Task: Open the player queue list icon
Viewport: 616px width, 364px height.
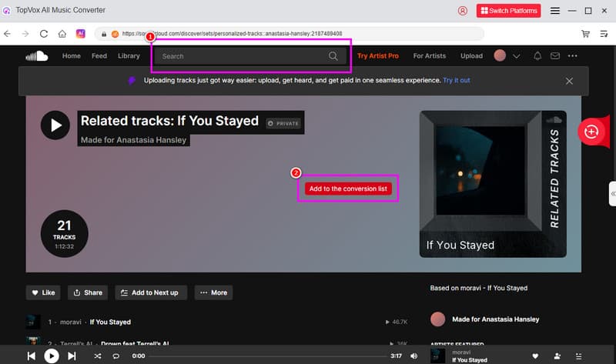Action: coord(577,356)
